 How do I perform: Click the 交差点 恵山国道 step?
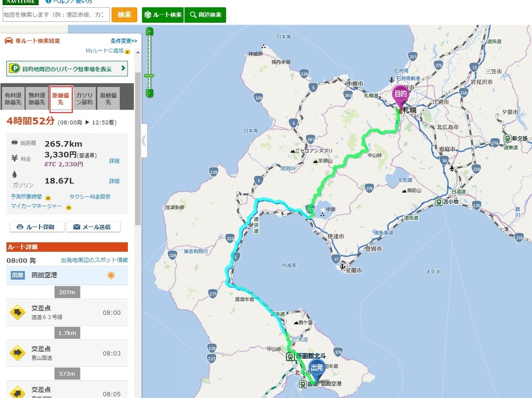click(67, 353)
